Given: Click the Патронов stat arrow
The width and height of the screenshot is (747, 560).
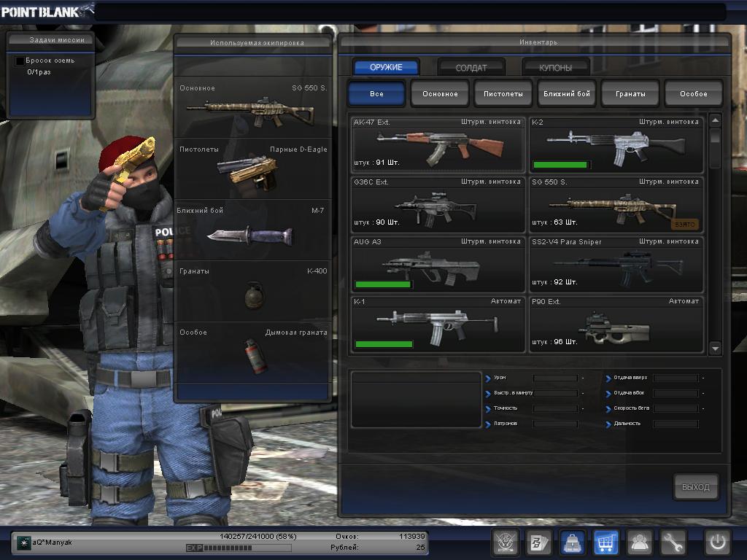Looking at the screenshot, I should [x=488, y=424].
